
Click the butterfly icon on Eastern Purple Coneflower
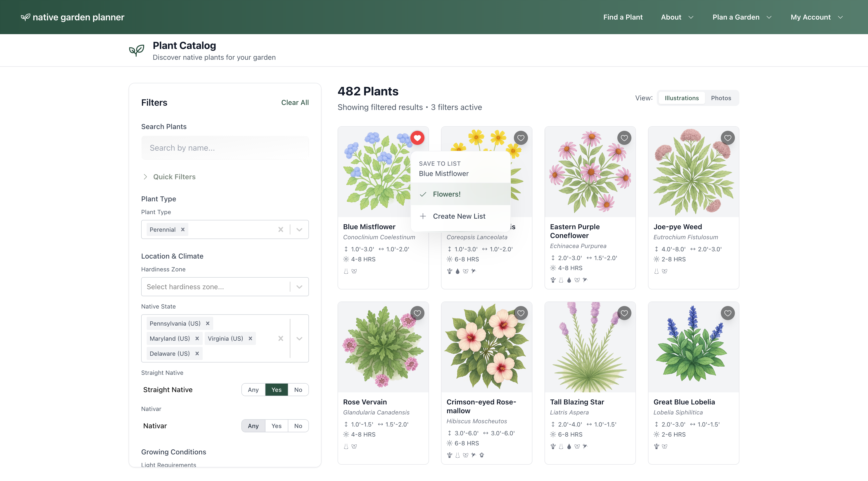point(577,280)
